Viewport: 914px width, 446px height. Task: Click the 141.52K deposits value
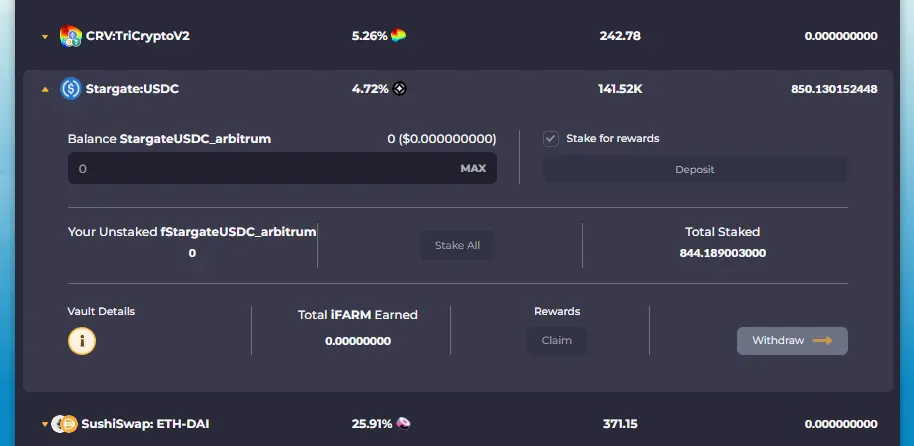click(x=620, y=89)
